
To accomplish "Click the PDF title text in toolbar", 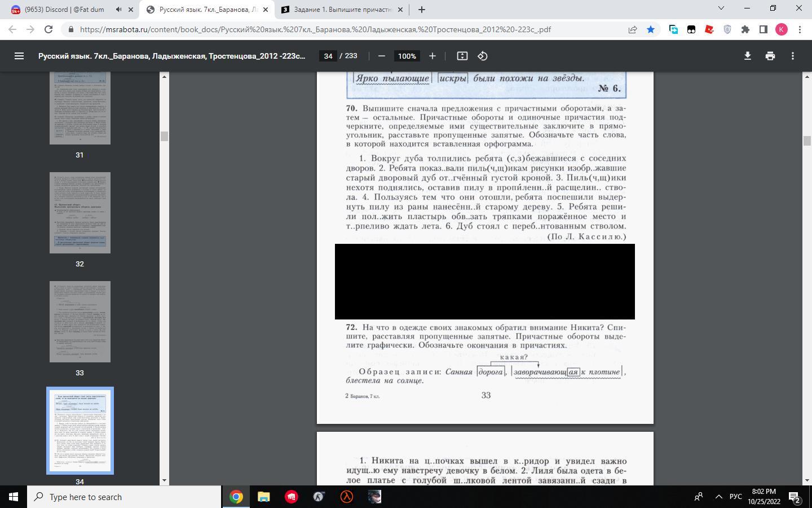I will [172, 56].
